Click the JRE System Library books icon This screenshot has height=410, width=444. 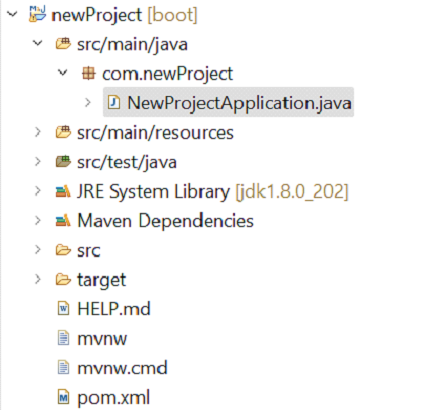click(x=63, y=191)
